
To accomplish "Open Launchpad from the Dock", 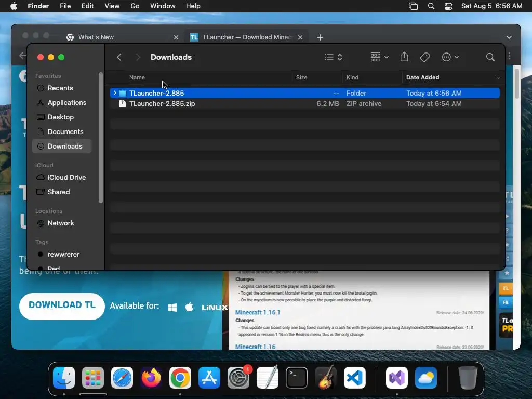I will click(x=93, y=378).
